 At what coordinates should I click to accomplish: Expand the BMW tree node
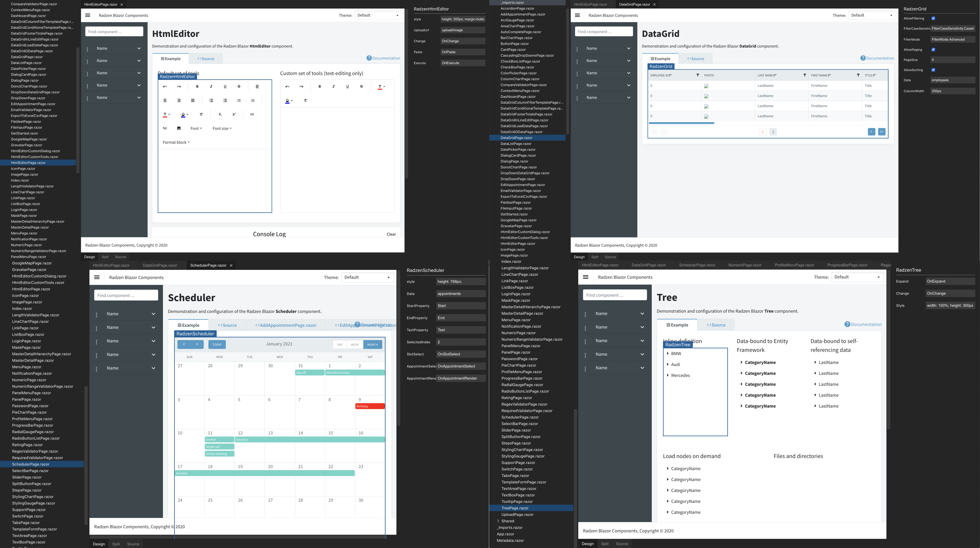(x=668, y=353)
